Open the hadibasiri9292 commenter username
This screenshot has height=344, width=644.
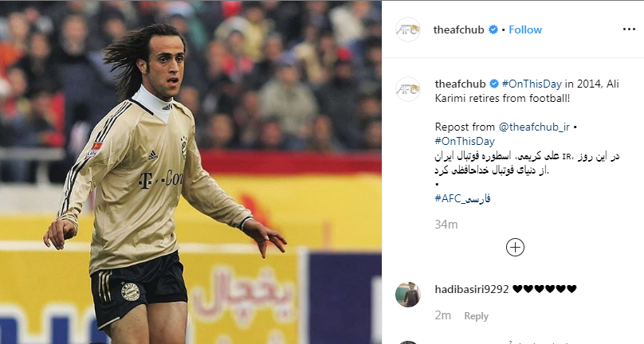(x=472, y=289)
